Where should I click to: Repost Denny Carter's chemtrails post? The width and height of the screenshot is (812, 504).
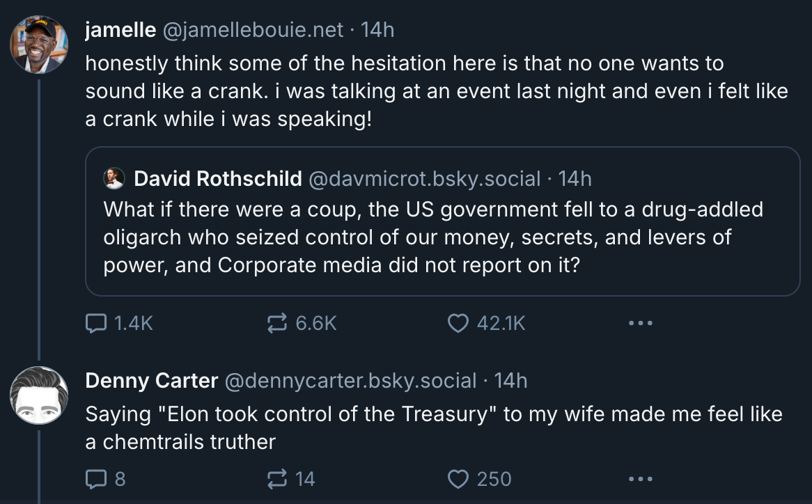[x=279, y=479]
